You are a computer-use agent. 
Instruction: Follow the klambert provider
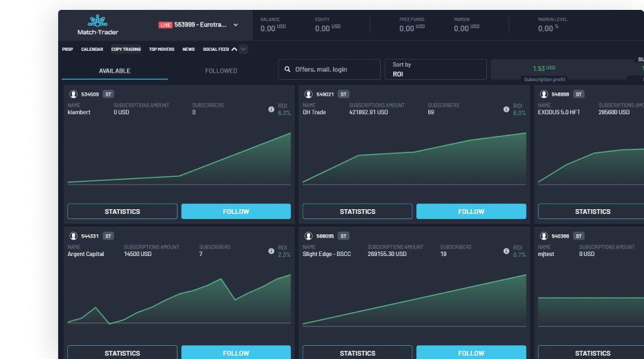point(236,212)
